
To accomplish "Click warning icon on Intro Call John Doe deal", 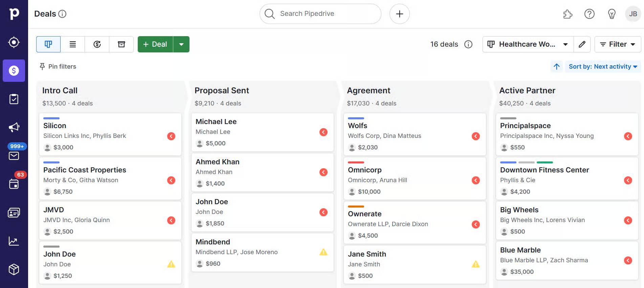I will tap(171, 264).
